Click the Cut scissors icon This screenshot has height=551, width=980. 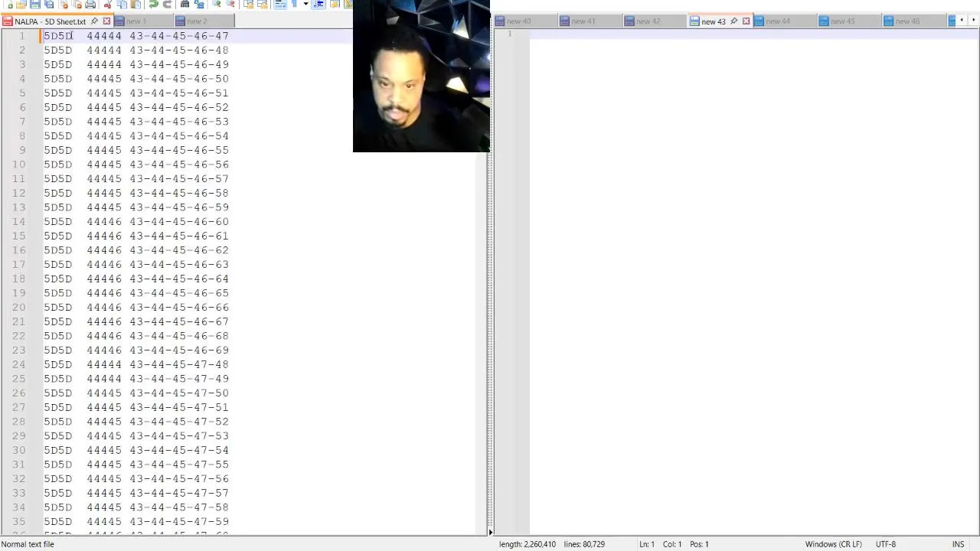(x=107, y=4)
